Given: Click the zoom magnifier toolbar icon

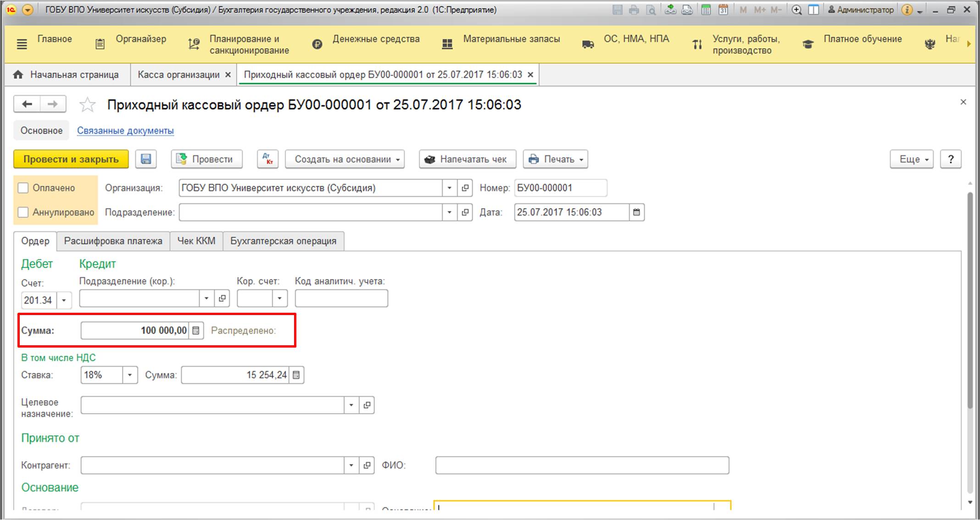Looking at the screenshot, I should pyautogui.click(x=796, y=10).
